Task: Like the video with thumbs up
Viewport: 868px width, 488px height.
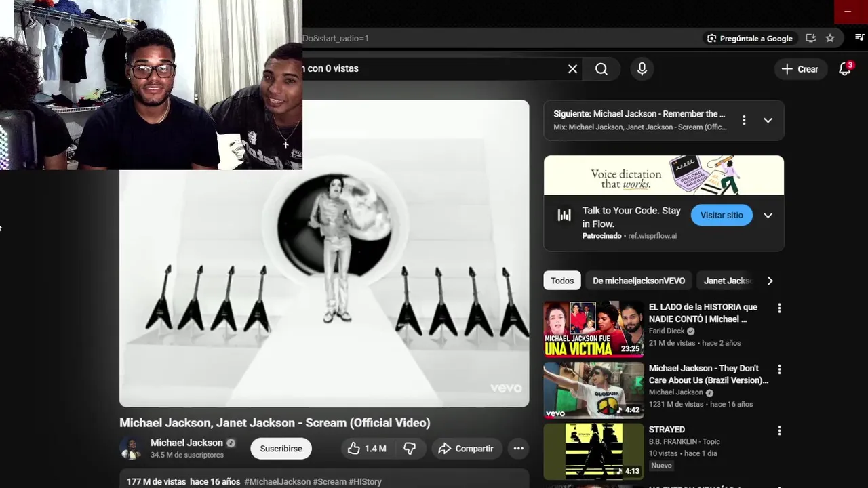Action: click(x=367, y=449)
